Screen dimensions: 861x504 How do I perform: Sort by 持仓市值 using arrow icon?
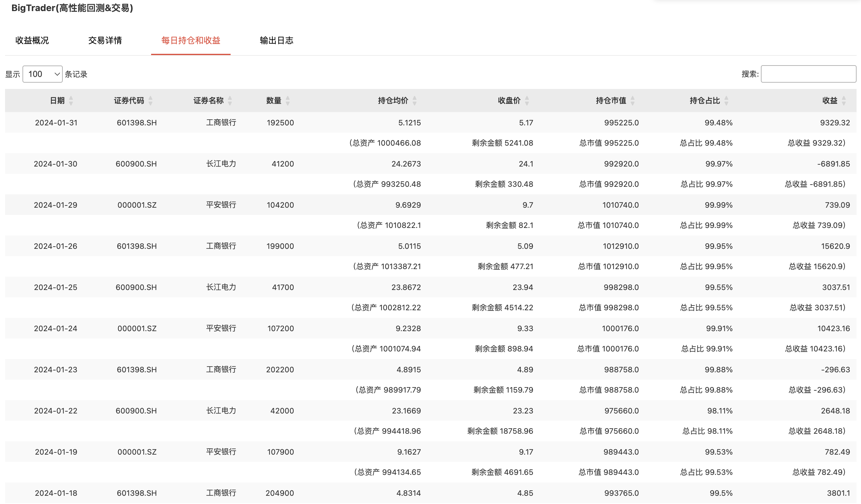click(632, 100)
